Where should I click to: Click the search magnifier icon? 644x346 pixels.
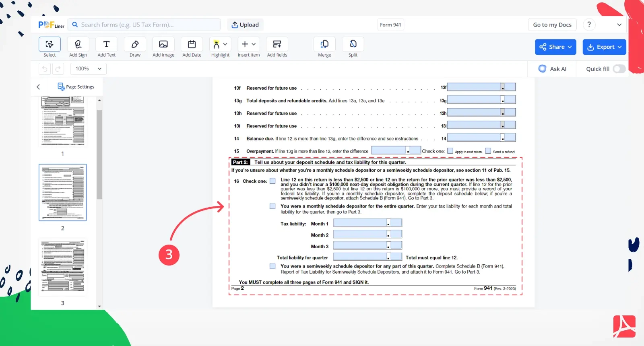click(75, 25)
